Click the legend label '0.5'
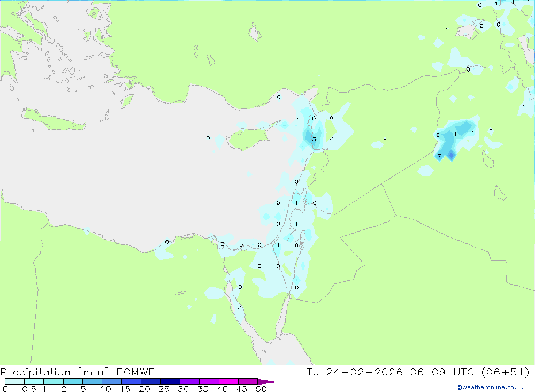Viewport: 535px width, 392px height. coord(29,389)
